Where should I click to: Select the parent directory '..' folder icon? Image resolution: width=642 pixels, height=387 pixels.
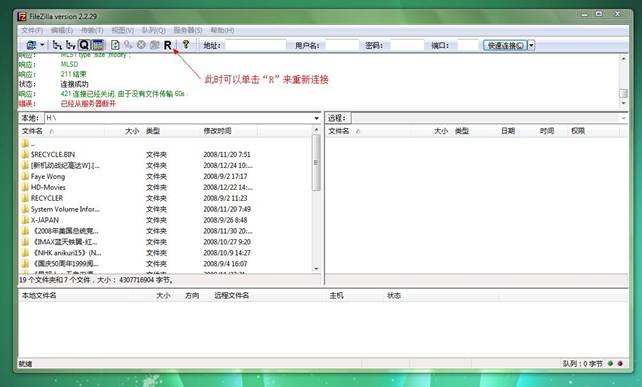click(25, 143)
